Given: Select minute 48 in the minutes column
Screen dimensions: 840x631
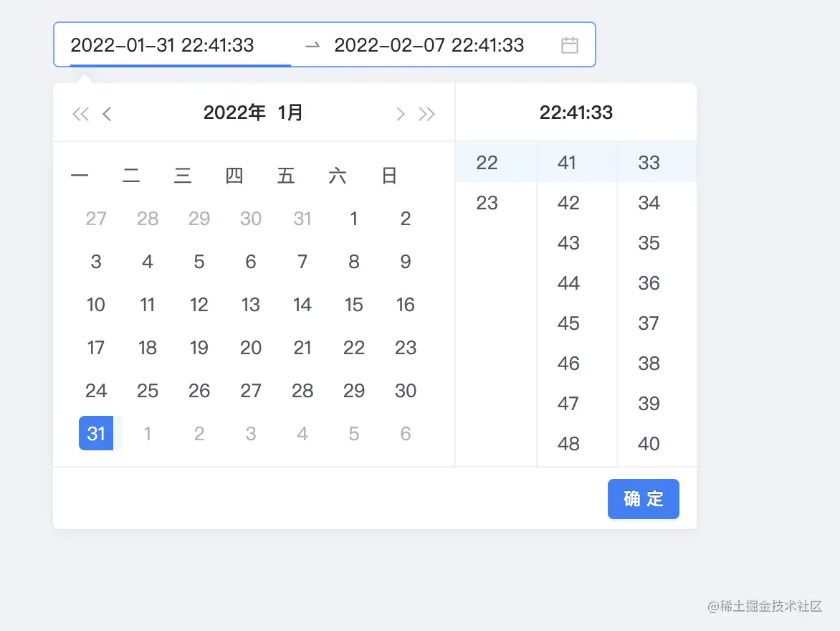Looking at the screenshot, I should (x=567, y=444).
